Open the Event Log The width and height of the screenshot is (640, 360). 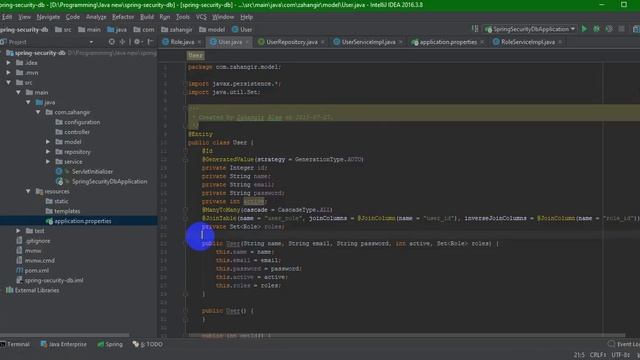click(624, 344)
